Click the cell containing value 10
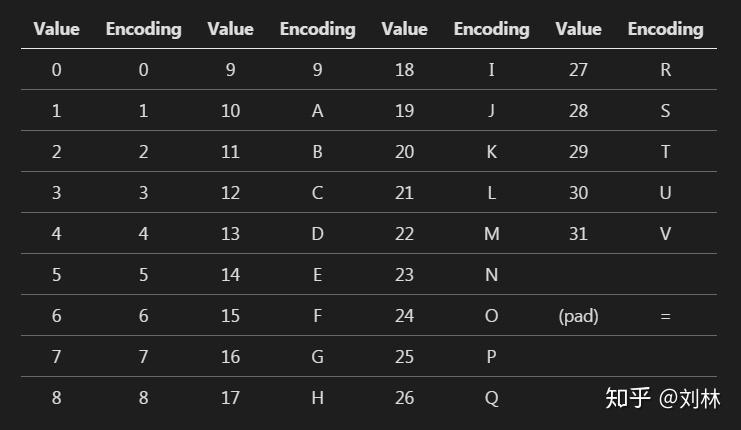 pyautogui.click(x=230, y=111)
